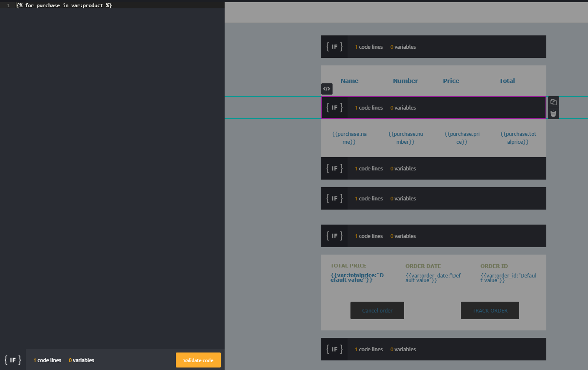Viewport: 588px width, 370px height.
Task: Select the var:totalprice value text
Action: pyautogui.click(x=357, y=277)
